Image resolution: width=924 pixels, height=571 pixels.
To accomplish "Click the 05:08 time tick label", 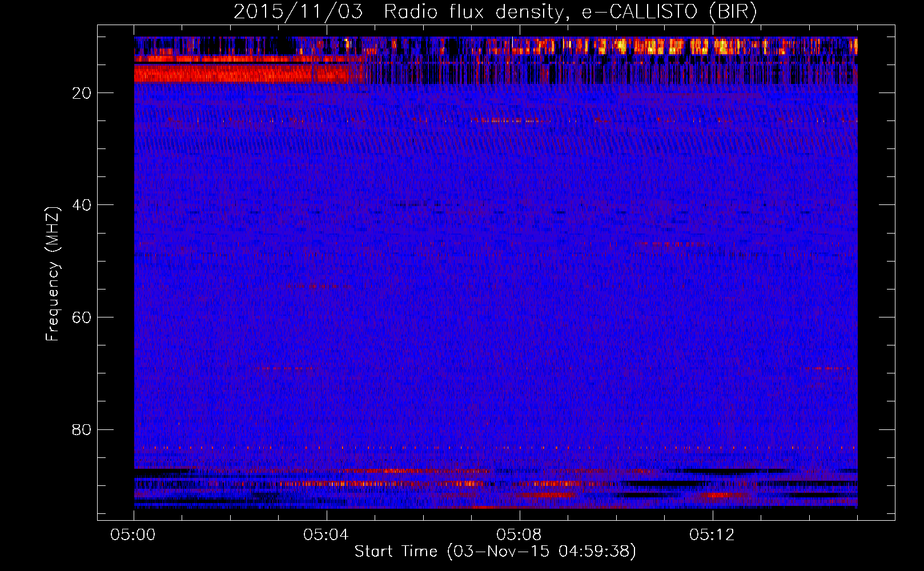I will tap(519, 535).
